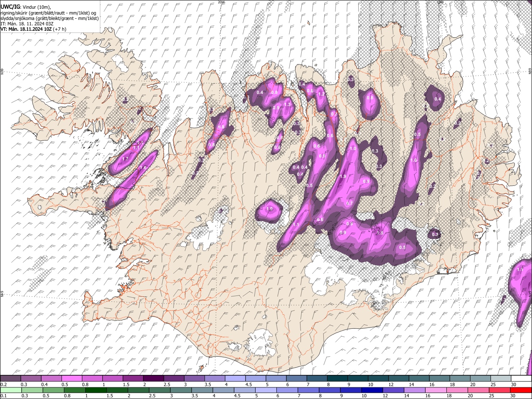
Task: Click the 1.3 value in the northern snow patch
Action: 287,104
